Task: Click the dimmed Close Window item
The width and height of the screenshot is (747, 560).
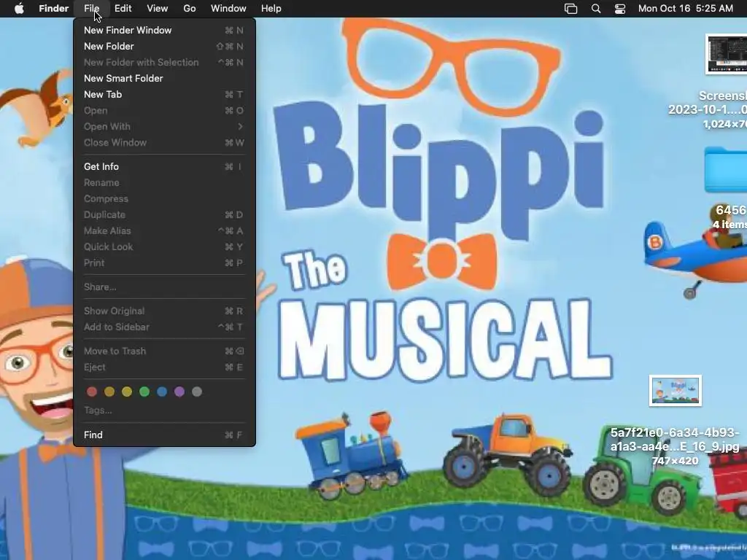Action: point(164,142)
